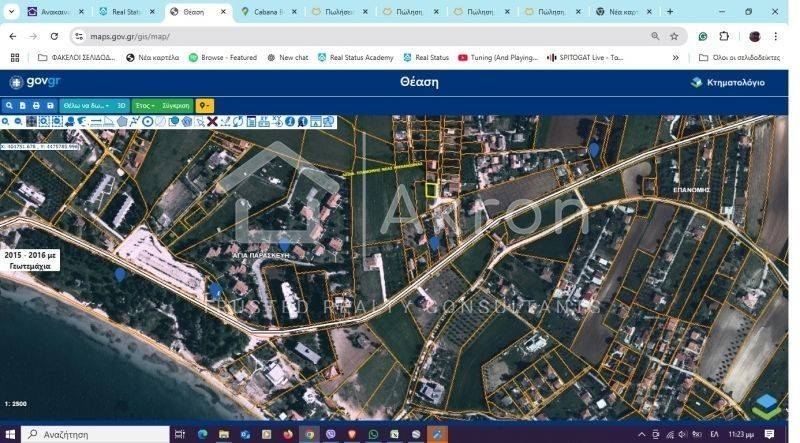The height and width of the screenshot is (443, 800).
Task: Click the search magnifier in the blue toolbar
Action: click(x=9, y=105)
